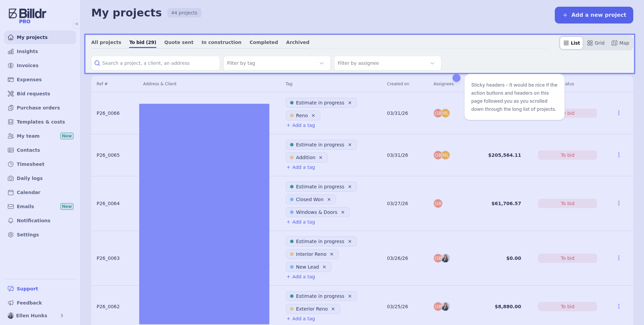The image size is (644, 325).
Task: Click Add a tag for P26_0066
Action: tap(301, 125)
